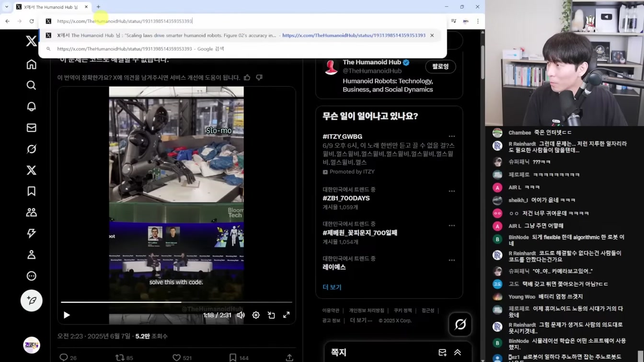Open Notifications bell in sidebar

click(31, 106)
